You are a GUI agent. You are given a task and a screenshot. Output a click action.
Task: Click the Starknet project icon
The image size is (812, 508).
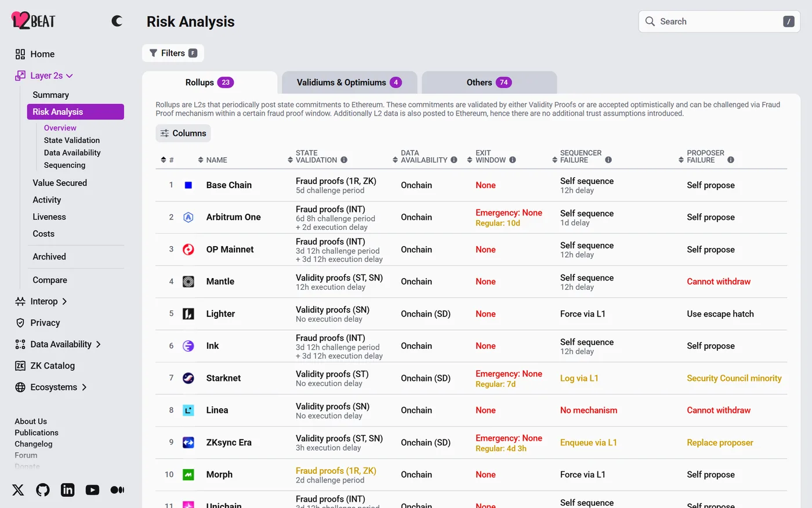point(188,378)
